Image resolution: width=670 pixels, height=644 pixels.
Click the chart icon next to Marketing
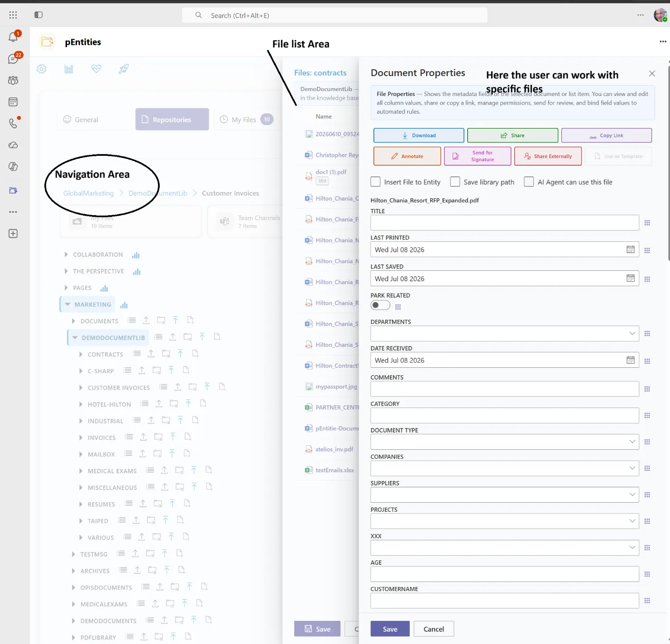124,305
